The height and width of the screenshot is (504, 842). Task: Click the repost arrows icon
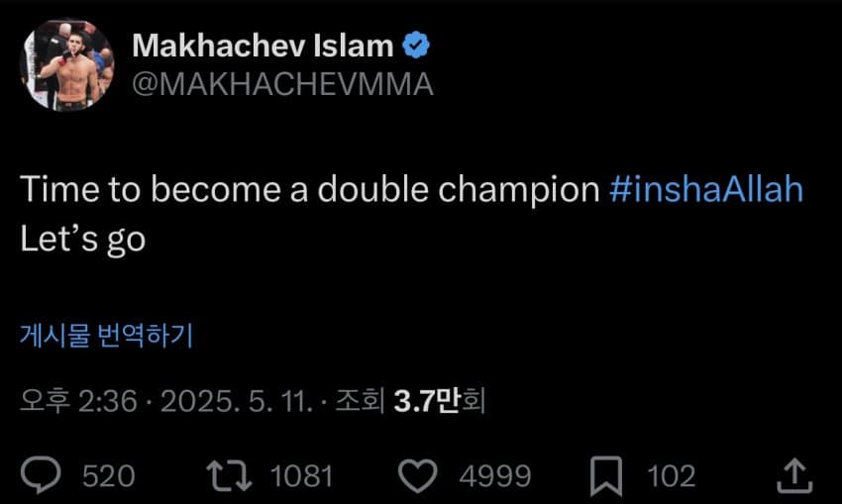pos(229,475)
